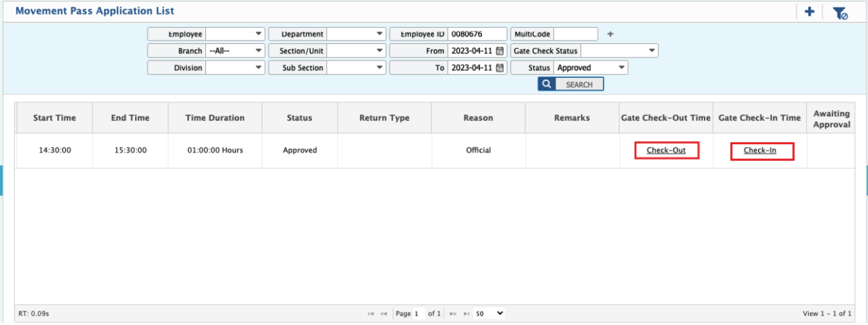Viewport: 868px width, 325px height.
Task: Go to the last page pager icon
Action: pos(466,313)
